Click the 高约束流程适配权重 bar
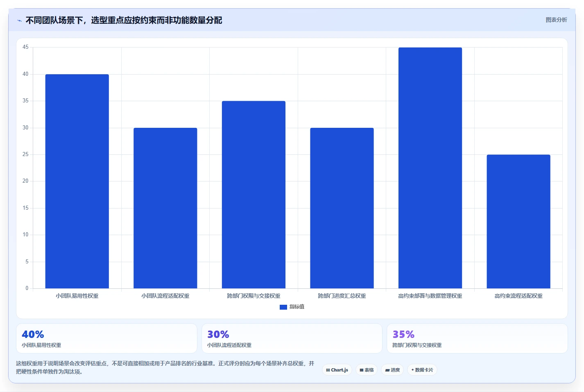584x392 pixels. pos(518,221)
